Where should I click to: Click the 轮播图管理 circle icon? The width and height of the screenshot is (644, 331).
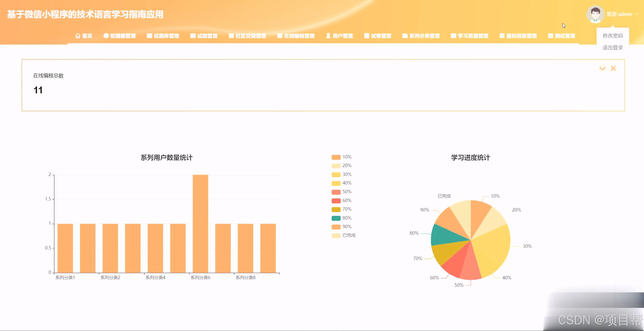106,36
